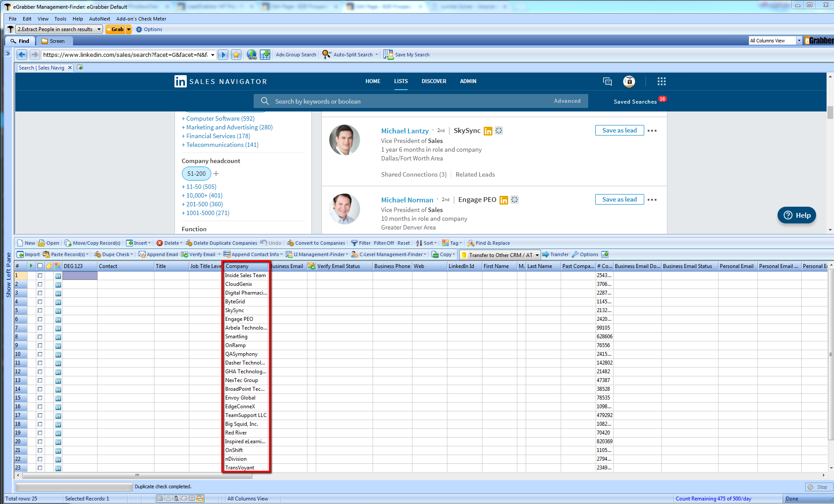The width and height of the screenshot is (834, 504).
Task: Click Convert to Companies tool
Action: pos(316,243)
